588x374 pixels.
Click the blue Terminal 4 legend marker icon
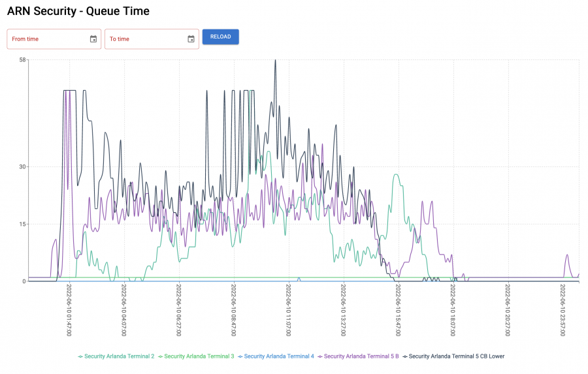240,356
